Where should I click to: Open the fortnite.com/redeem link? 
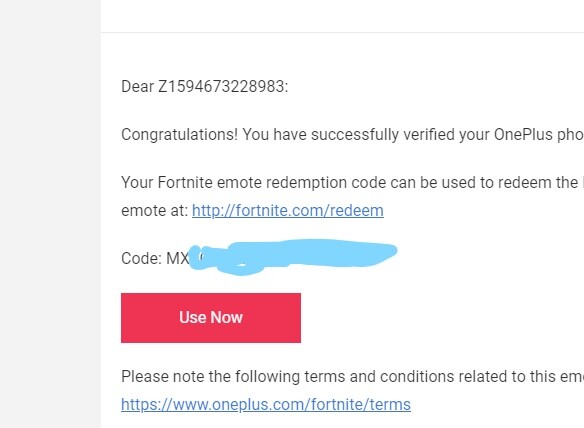[x=288, y=211]
